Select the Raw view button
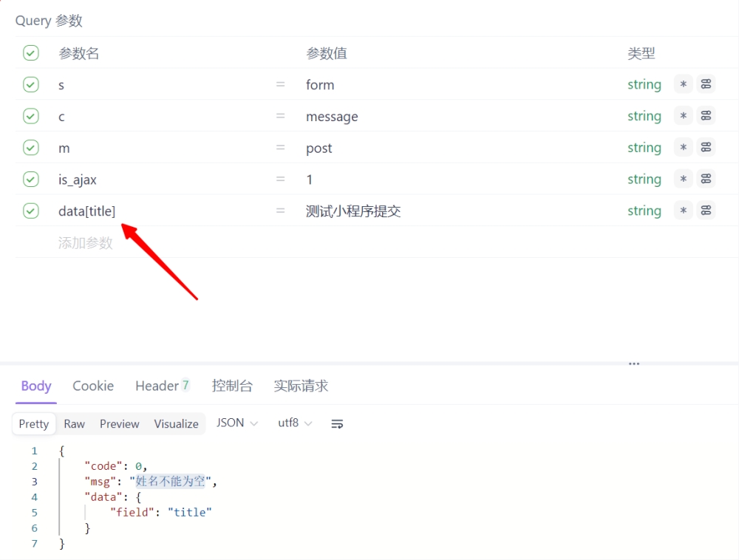Image resolution: width=739 pixels, height=560 pixels. pos(74,424)
